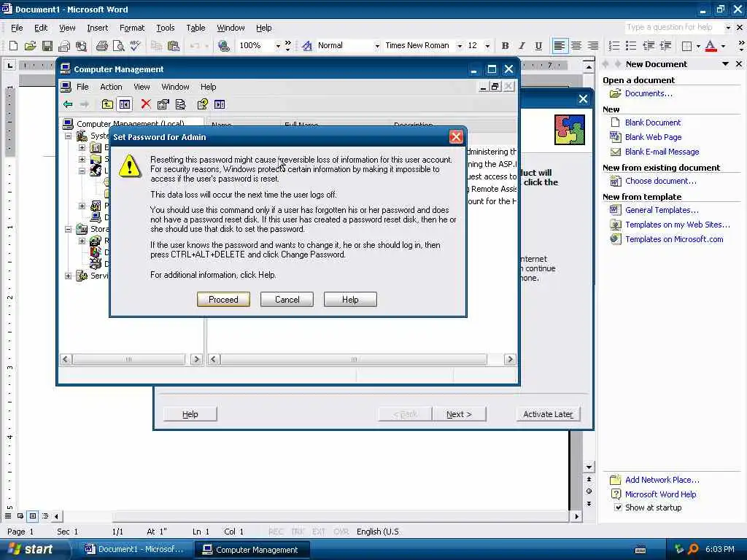The height and width of the screenshot is (560, 747).
Task: Click the Type a question for help box
Action: click(673, 27)
